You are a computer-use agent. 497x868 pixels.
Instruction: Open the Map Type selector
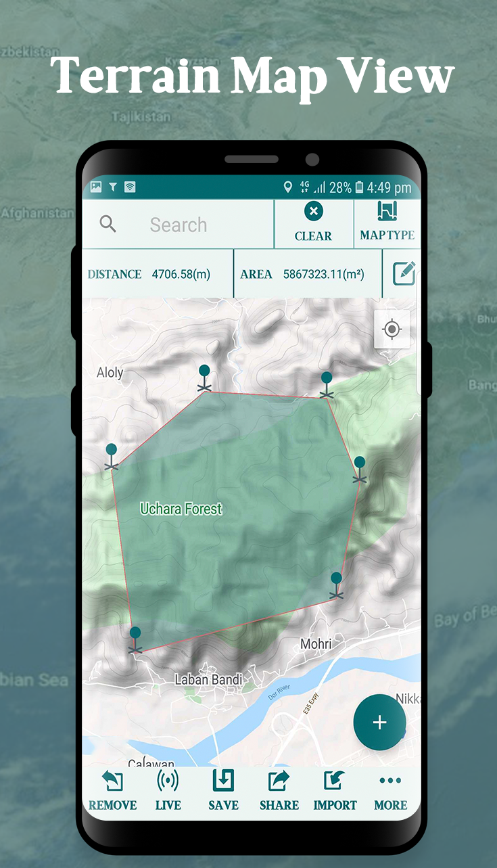387,223
